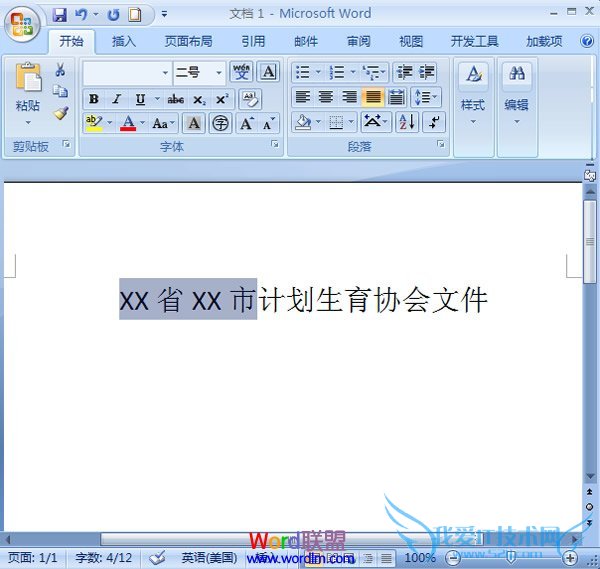Center the text

click(x=326, y=97)
